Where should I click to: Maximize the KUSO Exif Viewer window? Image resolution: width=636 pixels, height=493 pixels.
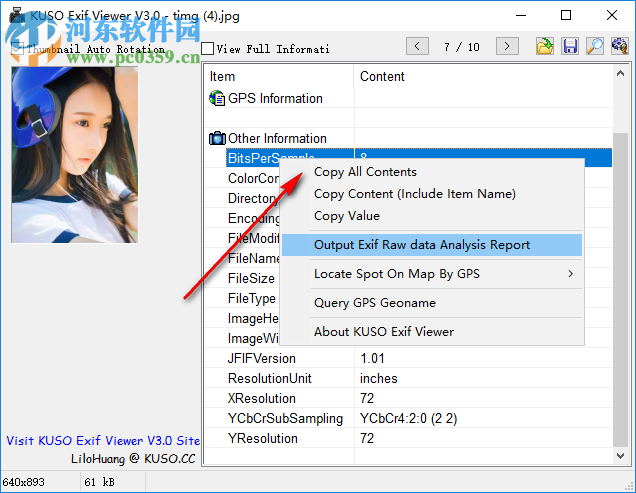566,15
